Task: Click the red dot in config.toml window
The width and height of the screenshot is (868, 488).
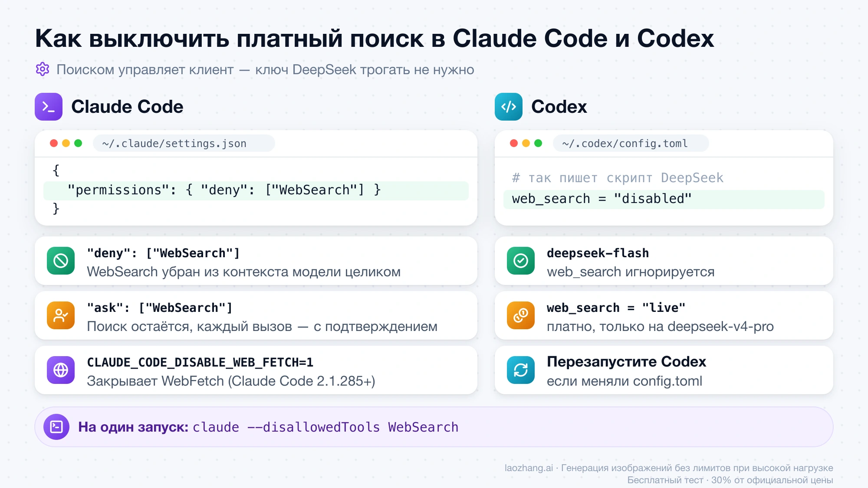Action: coord(514,143)
